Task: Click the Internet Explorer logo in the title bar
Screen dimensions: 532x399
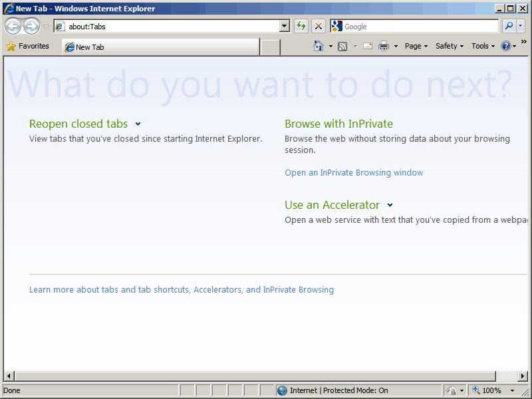Action: point(9,9)
